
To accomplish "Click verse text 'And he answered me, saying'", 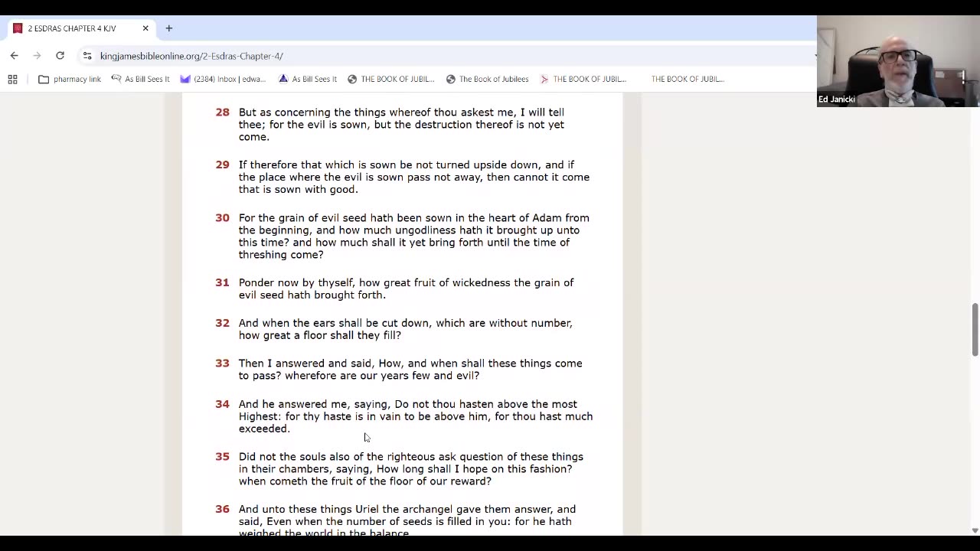I will 416,416.
